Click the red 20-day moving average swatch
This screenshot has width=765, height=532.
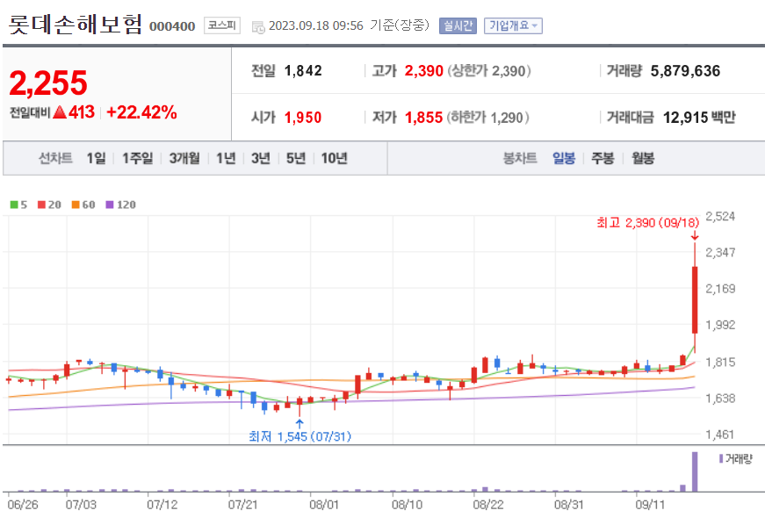click(x=41, y=205)
